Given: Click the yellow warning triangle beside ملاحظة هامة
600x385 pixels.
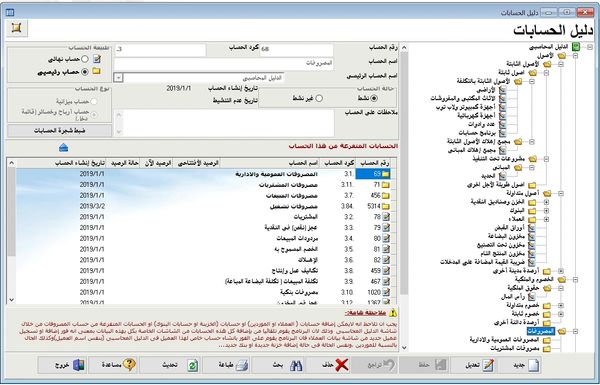Looking at the screenshot, I should 393,313.
